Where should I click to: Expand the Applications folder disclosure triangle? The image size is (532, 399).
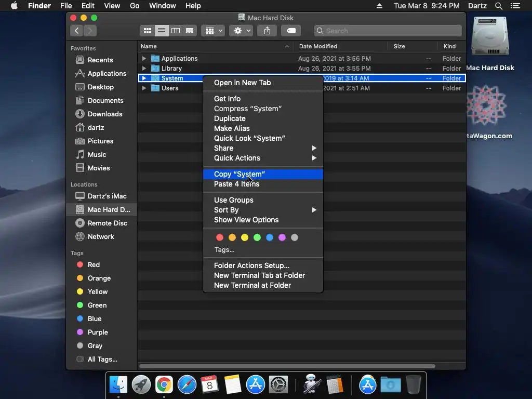point(144,58)
